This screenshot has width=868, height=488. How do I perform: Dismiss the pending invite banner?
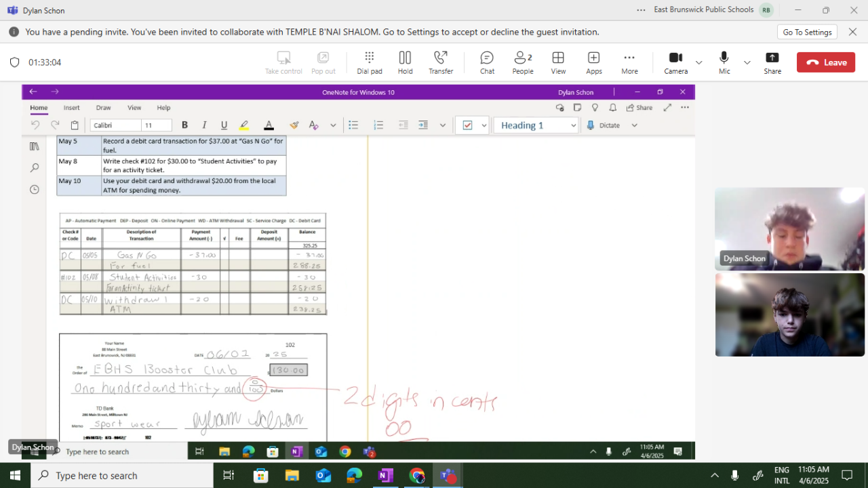[853, 32]
